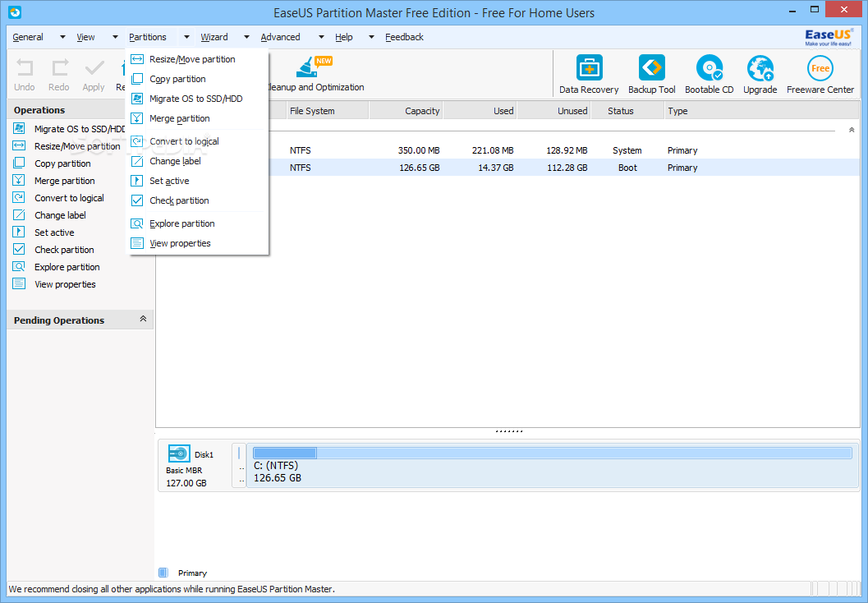
Task: Click the Resize/Move partition icon in the menu
Action: click(137, 58)
